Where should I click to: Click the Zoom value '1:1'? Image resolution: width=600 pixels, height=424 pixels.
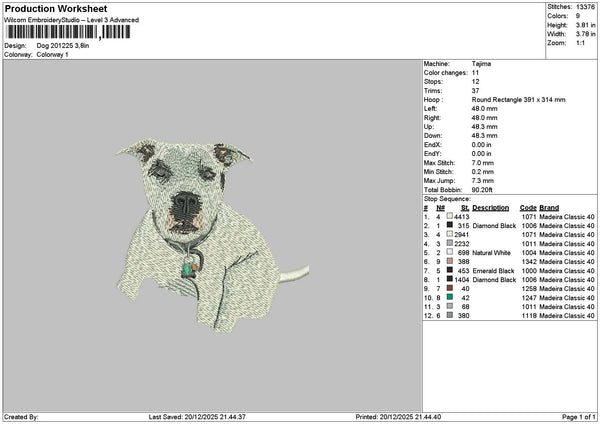coord(580,43)
